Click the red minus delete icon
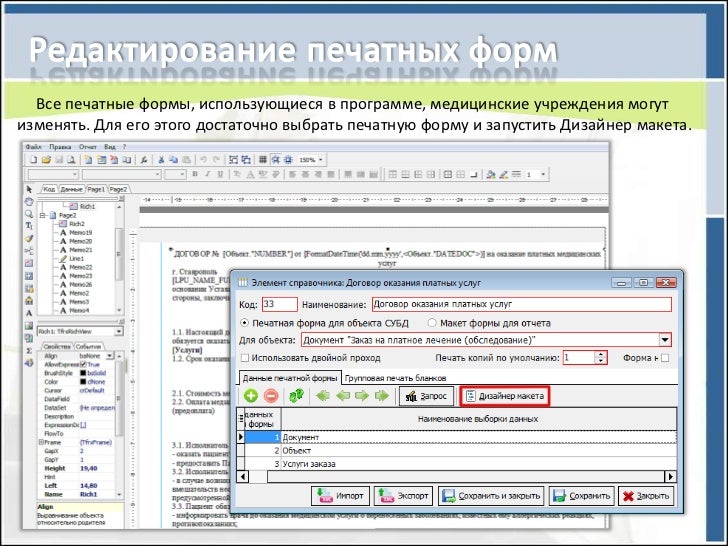The image size is (728, 546). click(271, 396)
